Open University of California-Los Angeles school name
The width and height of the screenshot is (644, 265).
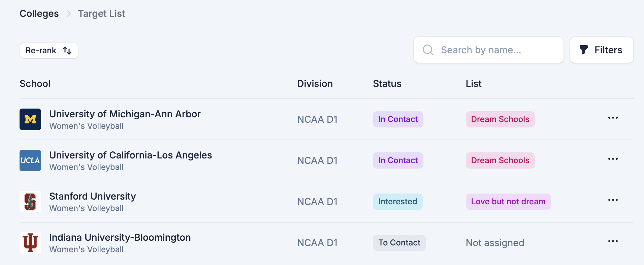click(131, 155)
